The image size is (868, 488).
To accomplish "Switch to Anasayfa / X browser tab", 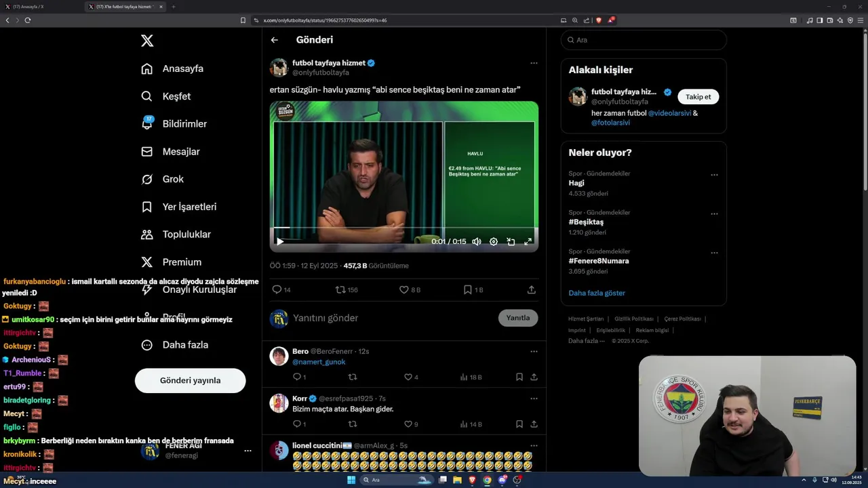I will click(41, 7).
